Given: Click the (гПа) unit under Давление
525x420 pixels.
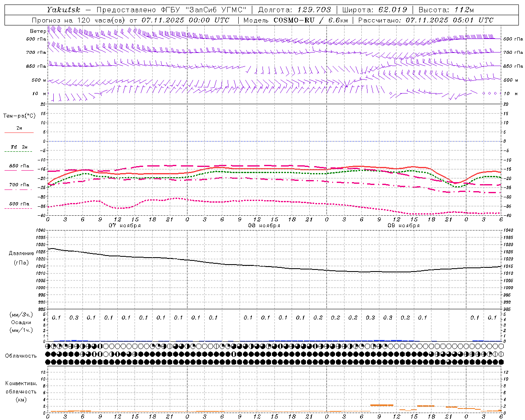Looking at the screenshot, I should tap(21, 262).
